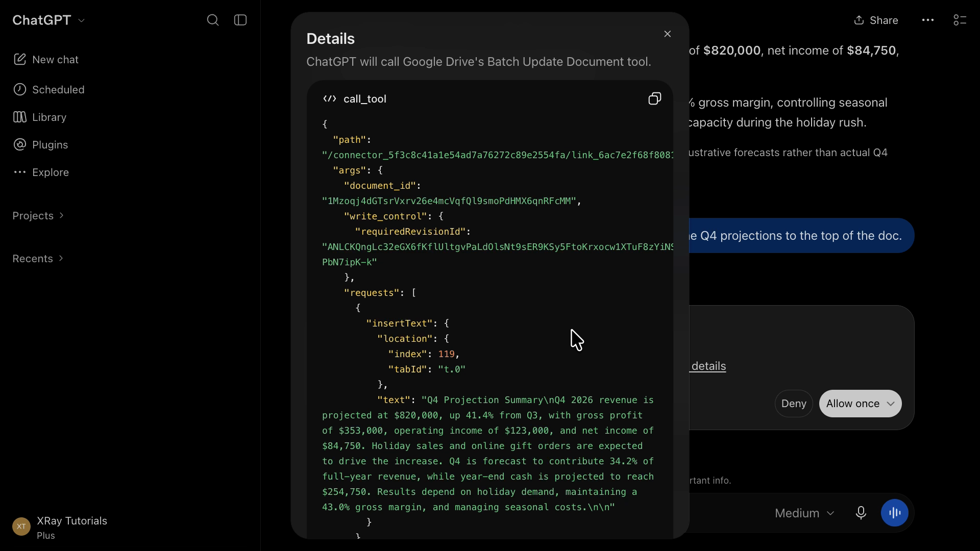The image size is (980, 551).
Task: Expand the Recents list
Action: (x=38, y=259)
